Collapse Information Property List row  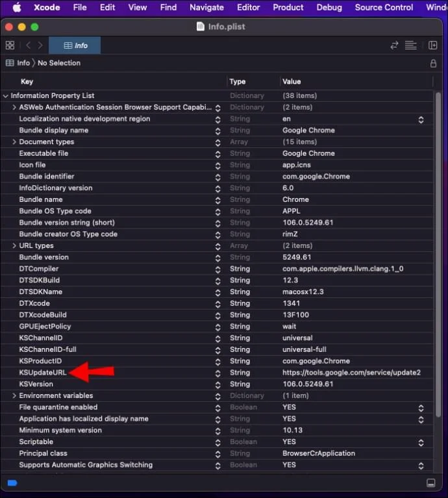pos(5,96)
